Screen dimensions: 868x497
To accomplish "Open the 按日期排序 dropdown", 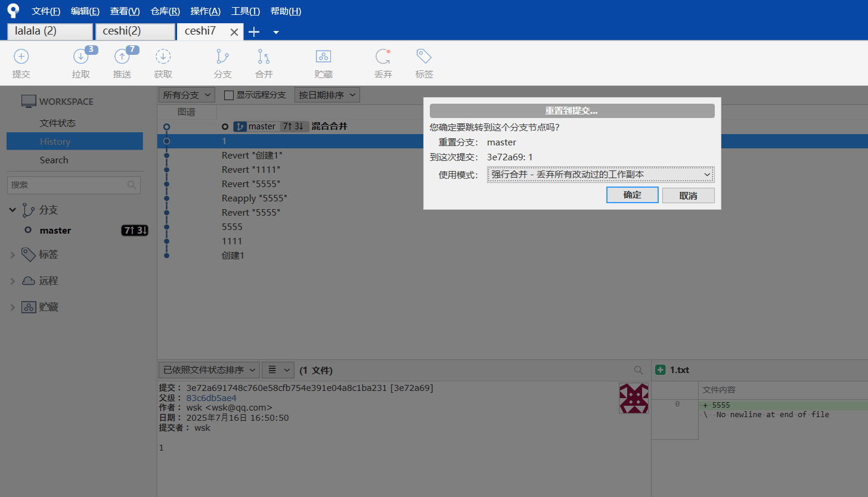I will point(327,95).
